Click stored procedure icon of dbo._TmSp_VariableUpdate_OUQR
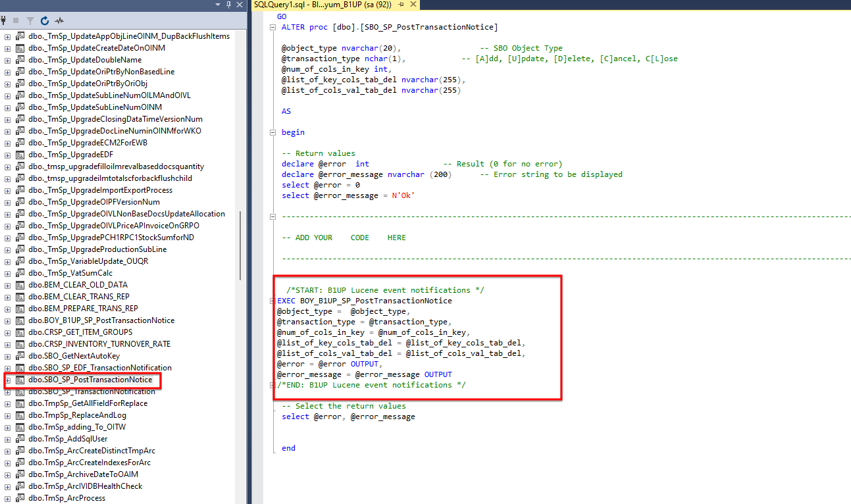 [x=20, y=261]
